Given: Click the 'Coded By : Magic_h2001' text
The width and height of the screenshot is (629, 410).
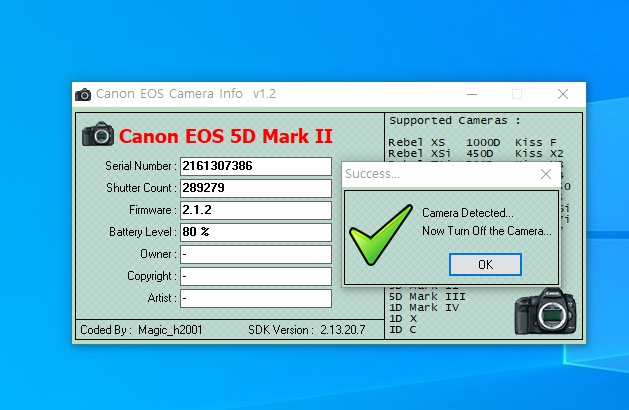Looking at the screenshot, I should (141, 330).
